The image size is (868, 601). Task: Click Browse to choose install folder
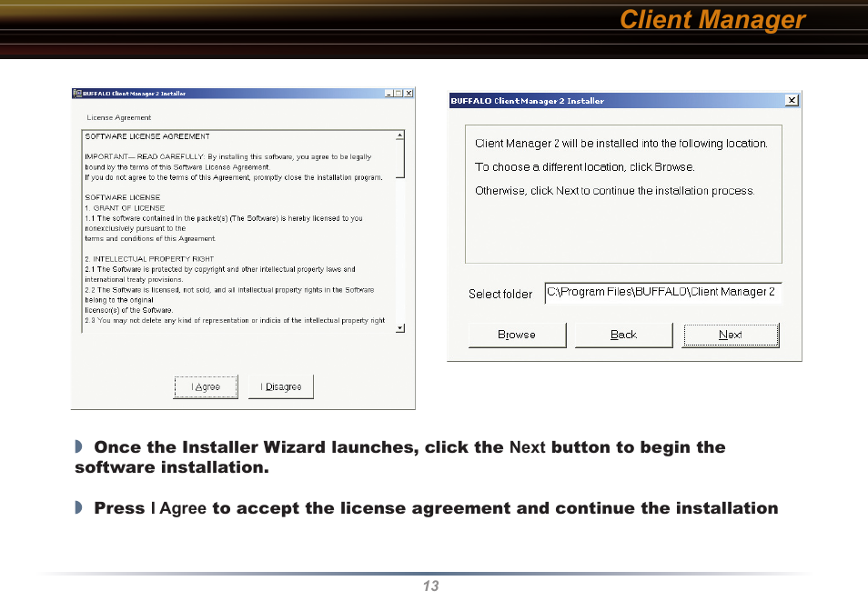(517, 335)
